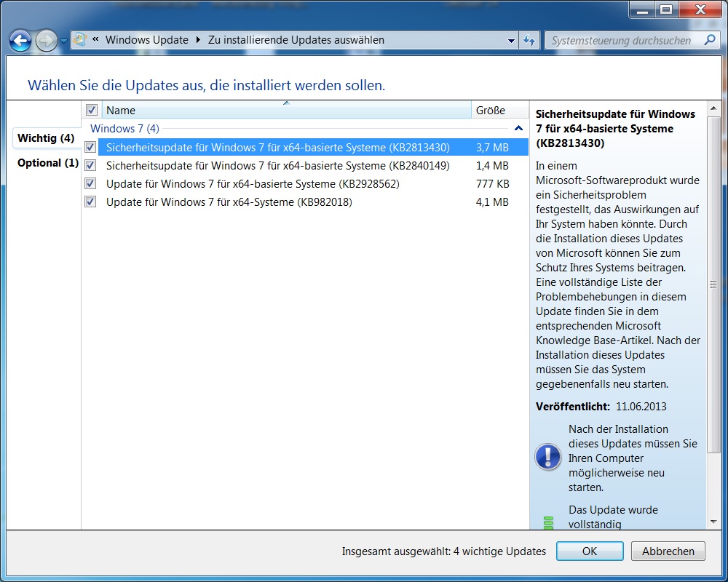Sort by the Größe column header
Image resolution: width=728 pixels, height=582 pixels.
[499, 110]
